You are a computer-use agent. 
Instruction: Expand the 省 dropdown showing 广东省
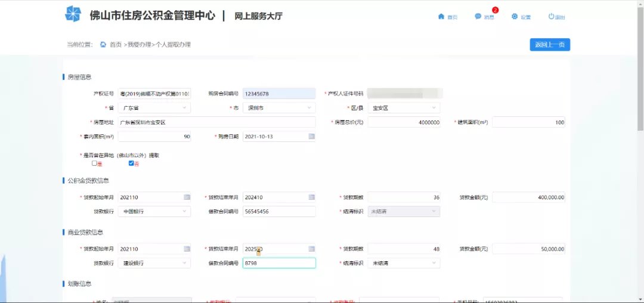coord(154,108)
